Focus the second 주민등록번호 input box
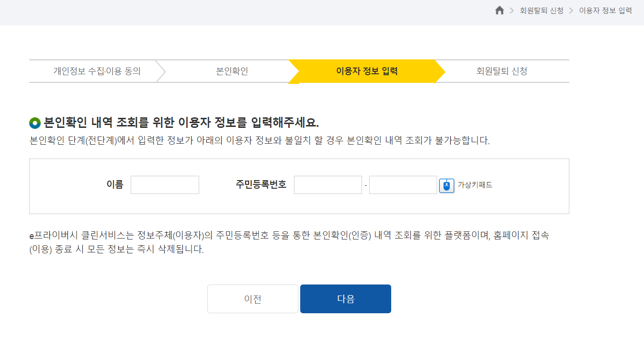Screen dimensions: 644x353 pos(403,185)
